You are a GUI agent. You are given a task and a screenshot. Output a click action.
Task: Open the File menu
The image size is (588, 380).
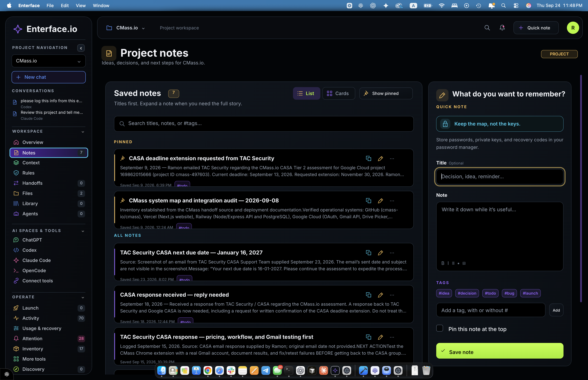point(50,5)
